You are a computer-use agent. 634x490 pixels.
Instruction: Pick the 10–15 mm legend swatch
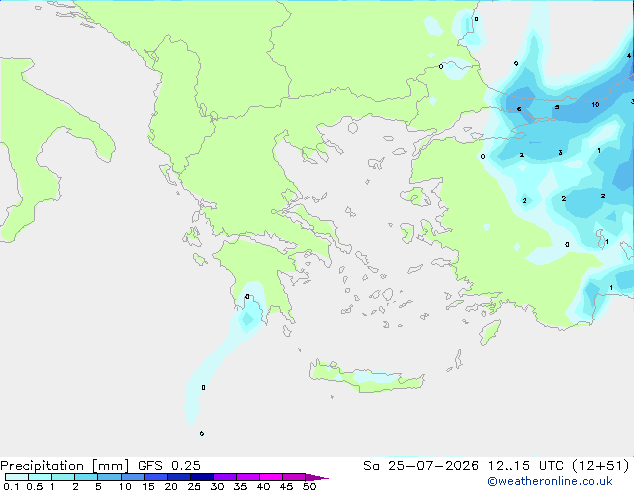tap(133, 477)
